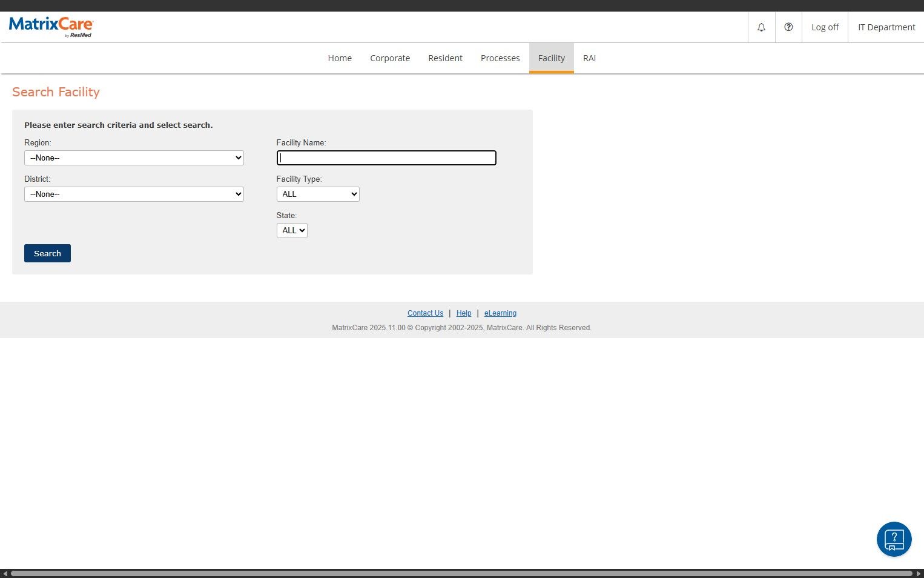Click the MatrixCare logo
Viewport: 924px width, 578px height.
(51, 27)
